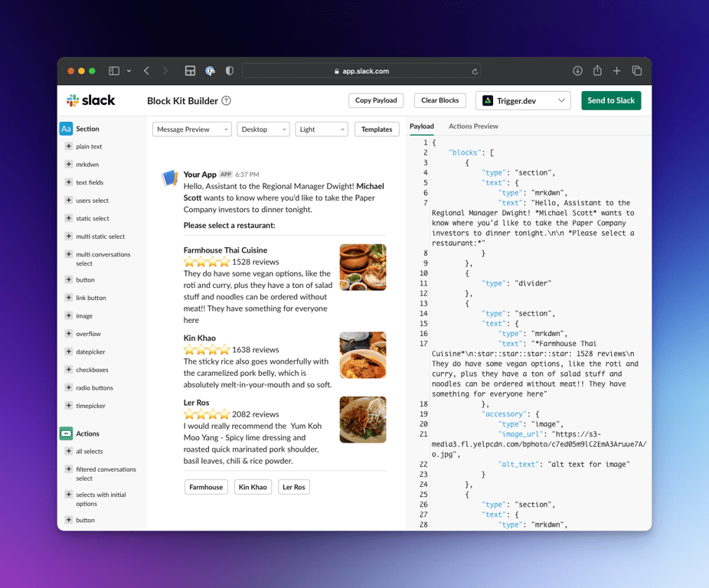Click the Copy Payload button
Screen dimensions: 709x588
point(375,100)
